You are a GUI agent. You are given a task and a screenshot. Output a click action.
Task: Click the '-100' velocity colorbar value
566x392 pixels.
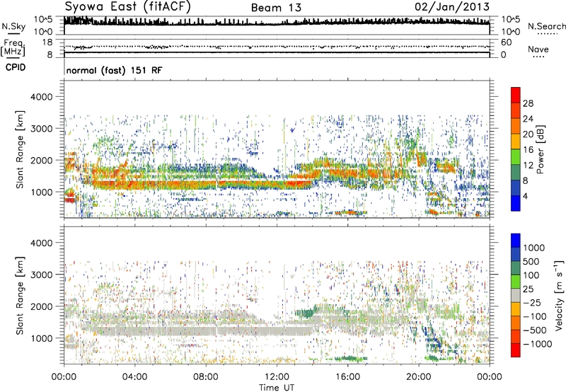tap(535, 316)
